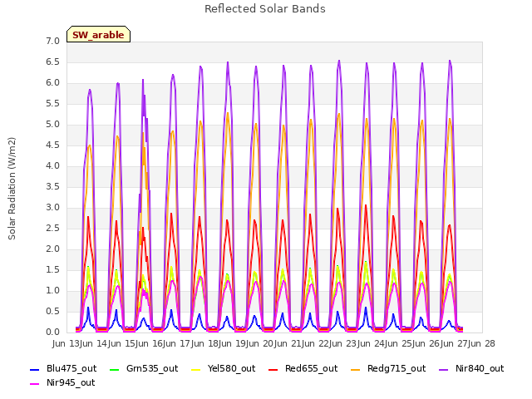Click the Jun 16 x-axis tick label
The width and height of the screenshot is (532, 399).
pos(150,343)
